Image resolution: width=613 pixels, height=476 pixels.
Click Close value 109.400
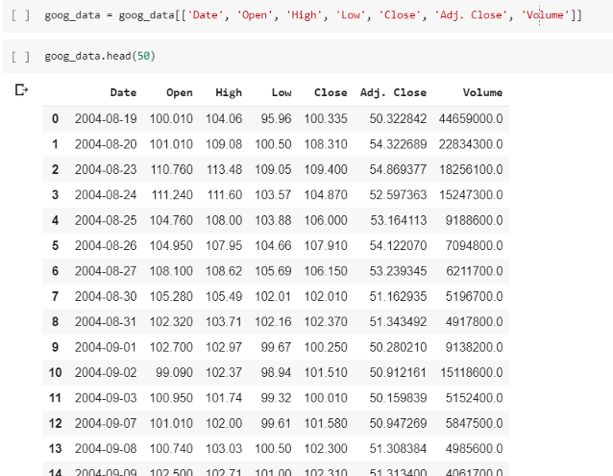point(326,170)
